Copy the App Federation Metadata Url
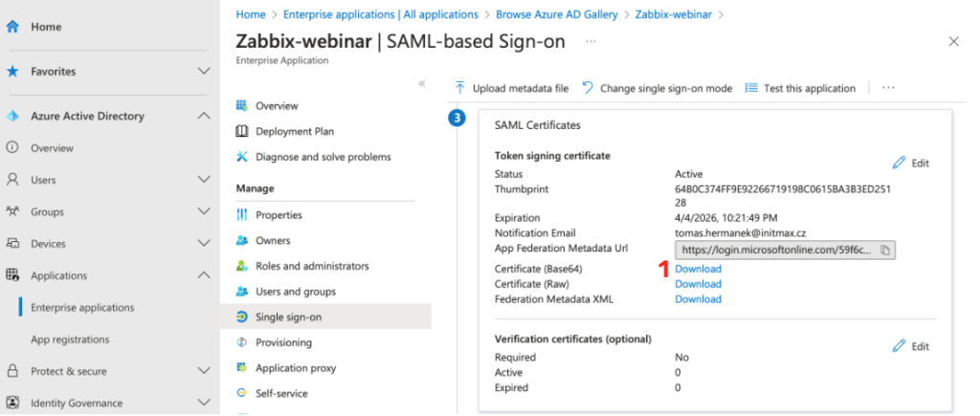The image size is (980, 416). pyautogui.click(x=885, y=251)
